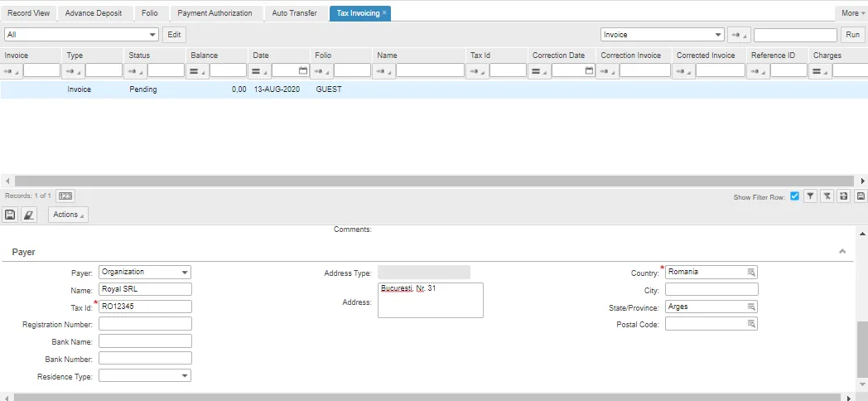Open the Payer type dropdown
Viewport: 868px width, 401px height.
click(x=145, y=272)
